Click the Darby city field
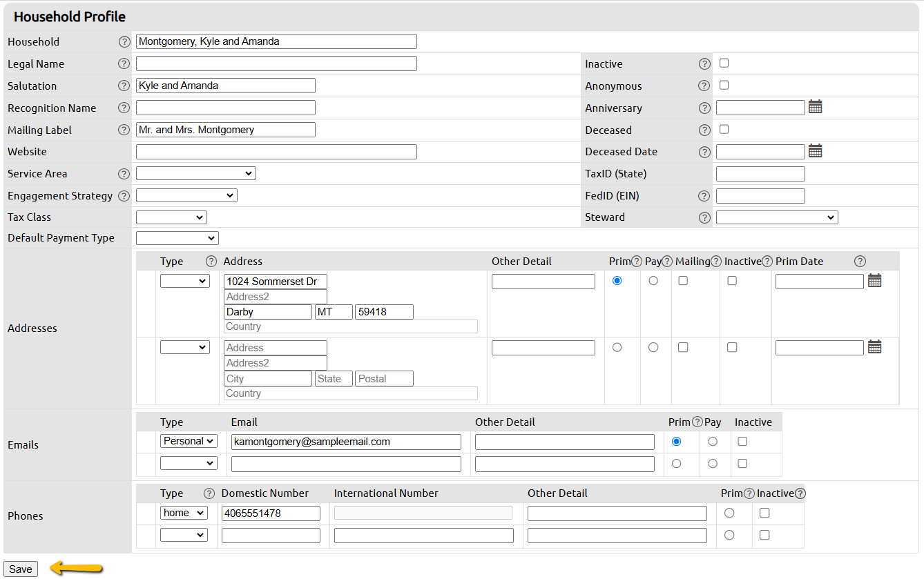Viewport: 924px width, 579px height. [x=268, y=312]
